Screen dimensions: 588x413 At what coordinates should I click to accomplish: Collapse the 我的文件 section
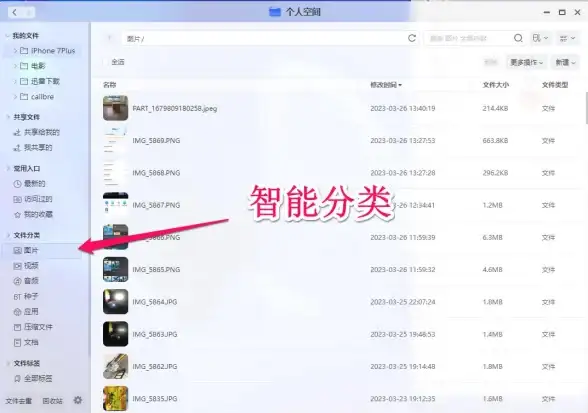[8, 36]
